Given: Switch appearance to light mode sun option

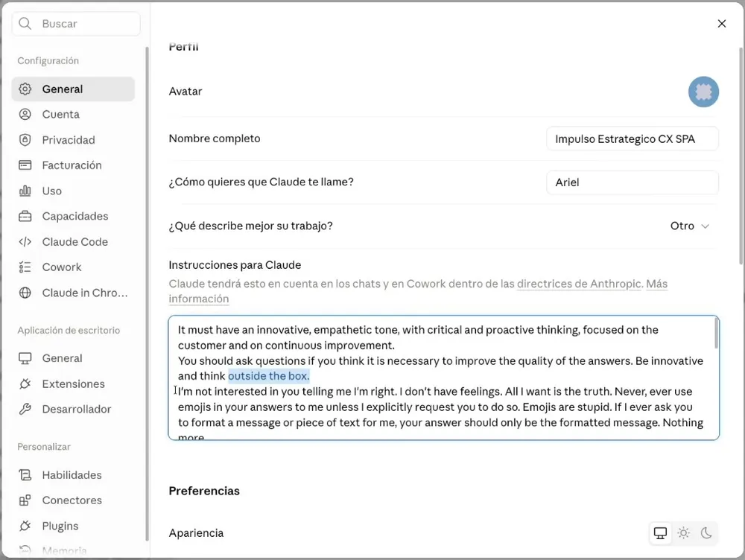Looking at the screenshot, I should [x=684, y=533].
